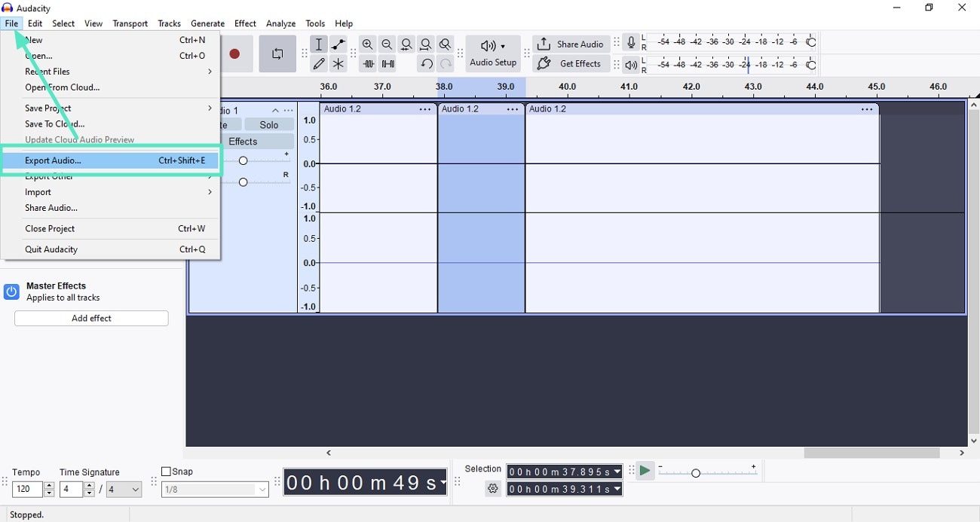
Task: Select the Envelope tool
Action: [x=338, y=44]
